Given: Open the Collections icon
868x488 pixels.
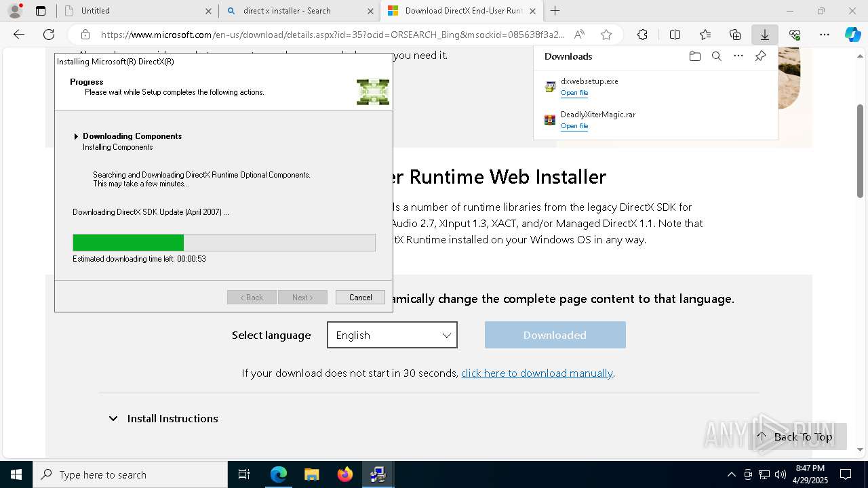Looking at the screenshot, I should tap(735, 35).
